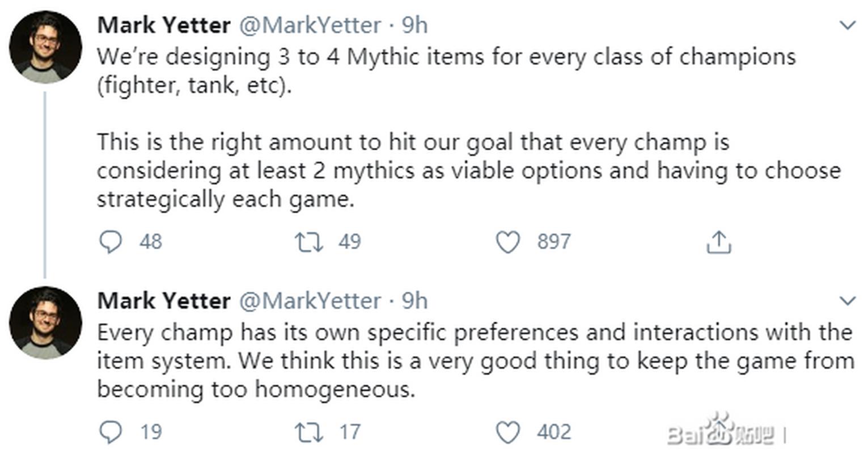This screenshot has height=454, width=868.
Task: Retweet the first tweet with 49 retweets
Action: point(309,242)
